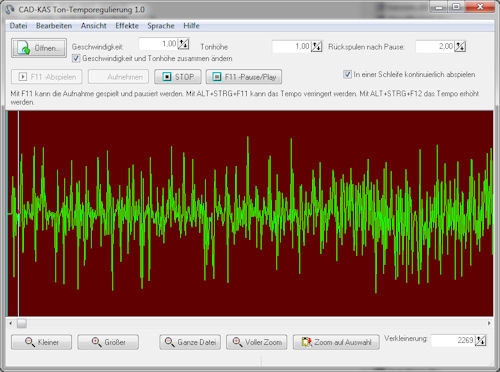Zoom in with the Größer magnifier
Image resolution: width=500 pixels, height=372 pixels.
(x=108, y=342)
